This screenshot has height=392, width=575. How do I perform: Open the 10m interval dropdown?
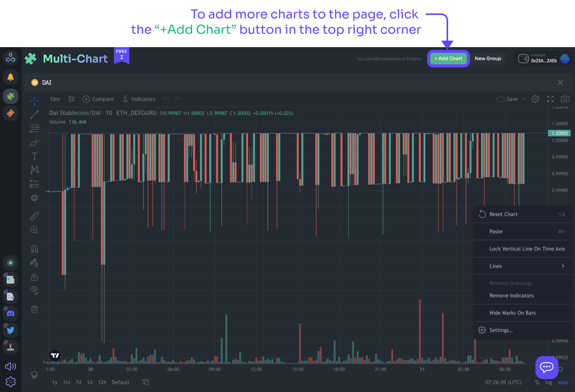(x=55, y=99)
